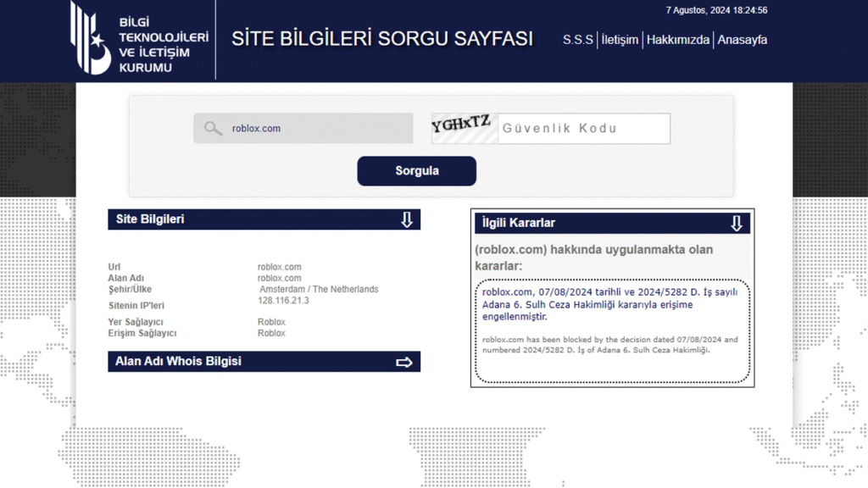
Task: Click the Url value roblox.com
Action: 279,267
